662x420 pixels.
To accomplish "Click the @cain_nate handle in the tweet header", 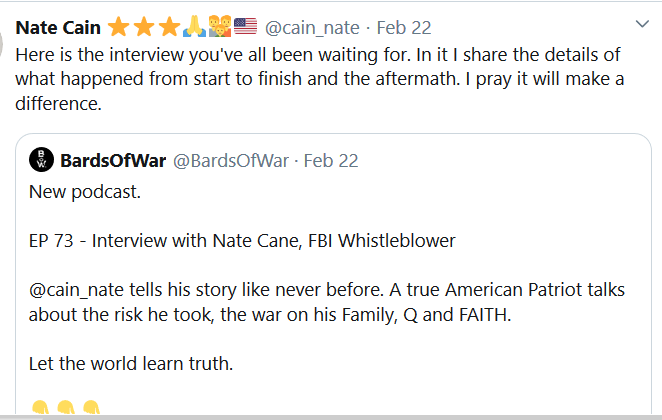I will tap(312, 28).
